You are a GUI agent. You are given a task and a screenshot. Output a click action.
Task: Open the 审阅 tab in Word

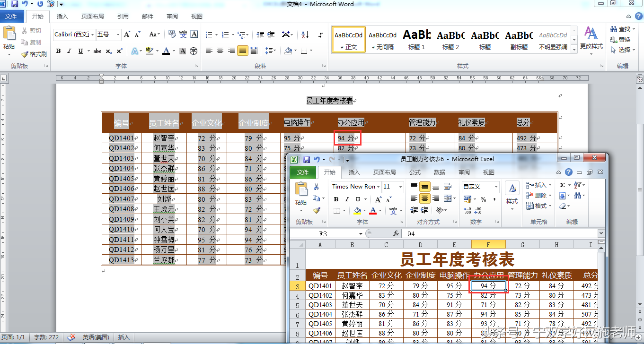[172, 16]
